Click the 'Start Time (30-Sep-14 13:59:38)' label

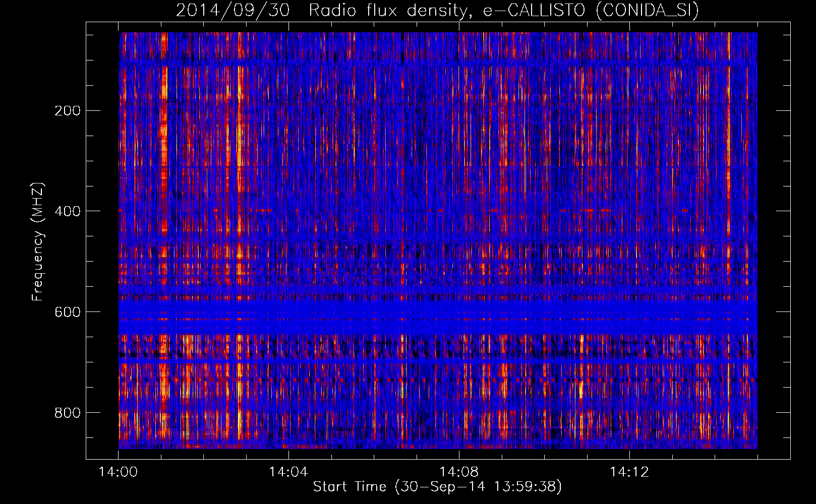(x=437, y=487)
